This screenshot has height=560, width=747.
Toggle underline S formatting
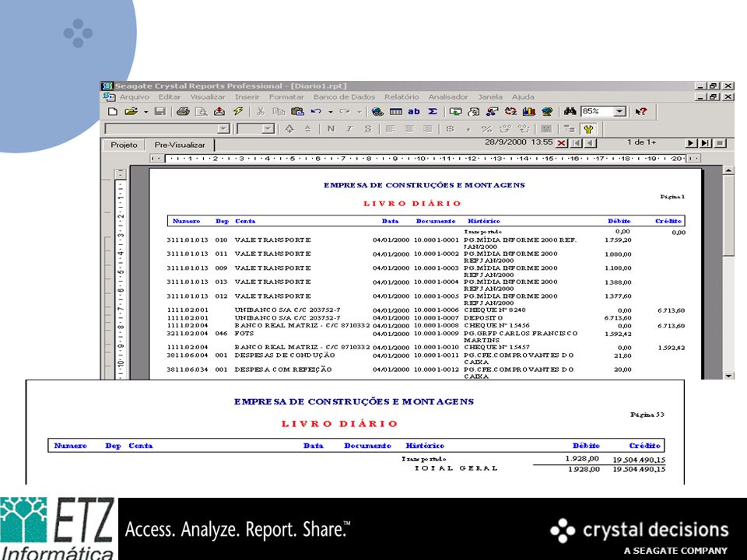pos(368,129)
